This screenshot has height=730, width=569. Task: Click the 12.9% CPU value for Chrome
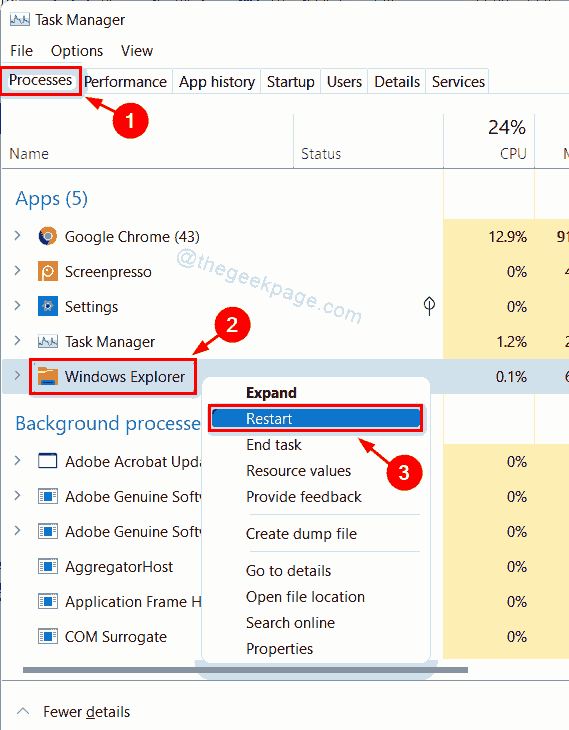pyautogui.click(x=508, y=237)
